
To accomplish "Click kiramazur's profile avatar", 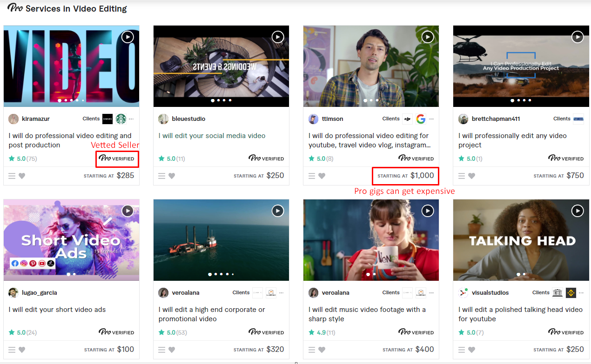I will [13, 119].
